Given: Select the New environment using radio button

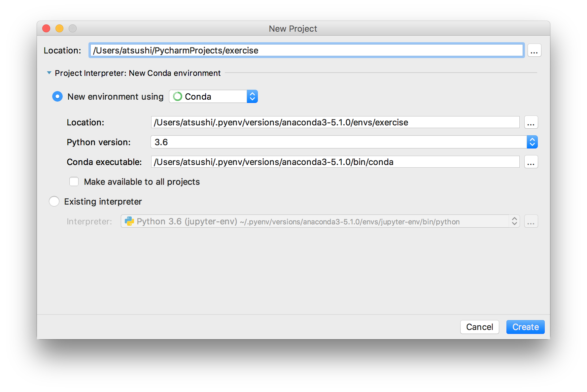Looking at the screenshot, I should 57,96.
